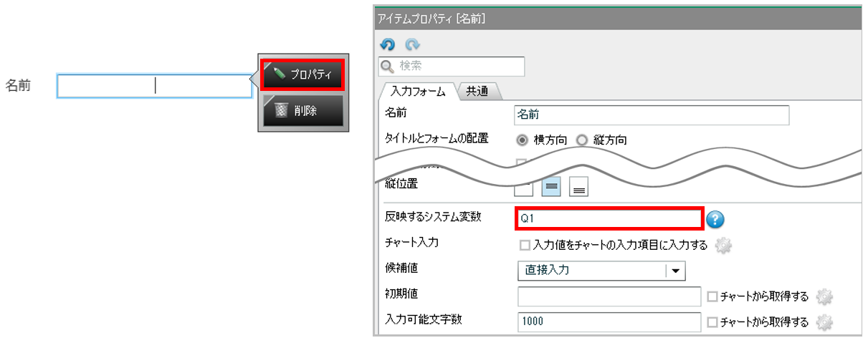Enable 入力値をチャートの入力項目に入力する checkbox
Image resolution: width=868 pixels, height=358 pixels.
[525, 246]
